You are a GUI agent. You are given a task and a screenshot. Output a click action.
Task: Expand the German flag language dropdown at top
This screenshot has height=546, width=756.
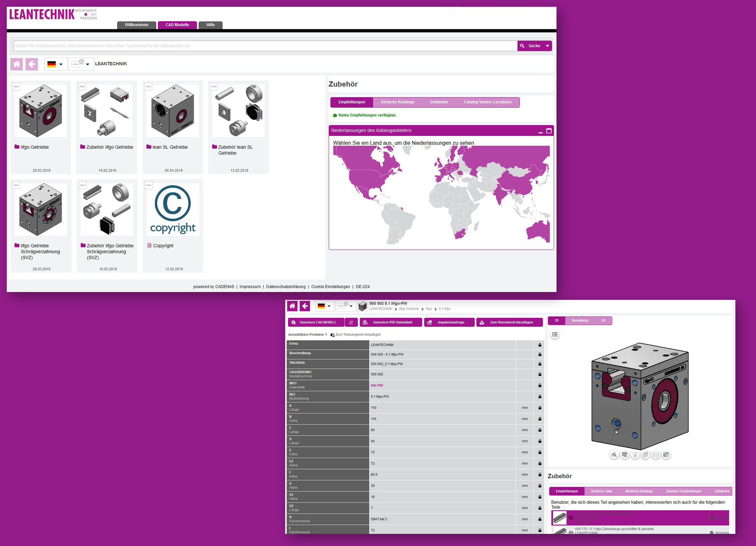coord(55,64)
